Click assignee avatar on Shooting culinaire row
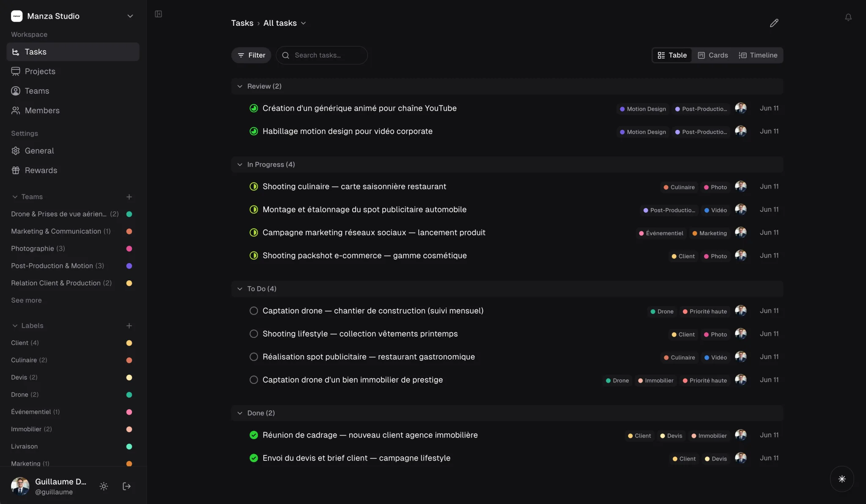Screen dimensions: 866x504 click(x=740, y=186)
